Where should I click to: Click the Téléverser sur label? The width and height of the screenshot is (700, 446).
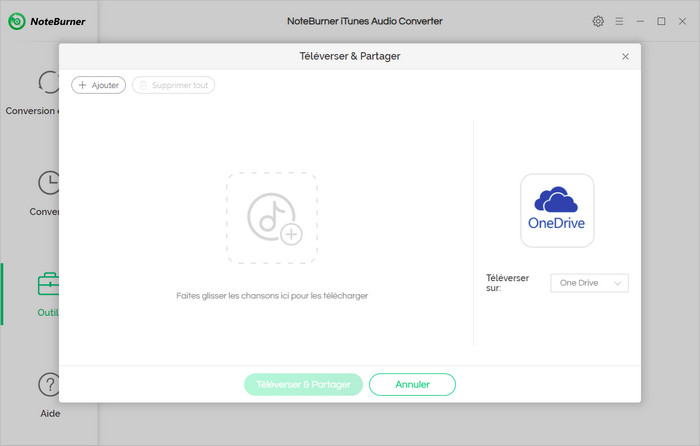(x=508, y=283)
